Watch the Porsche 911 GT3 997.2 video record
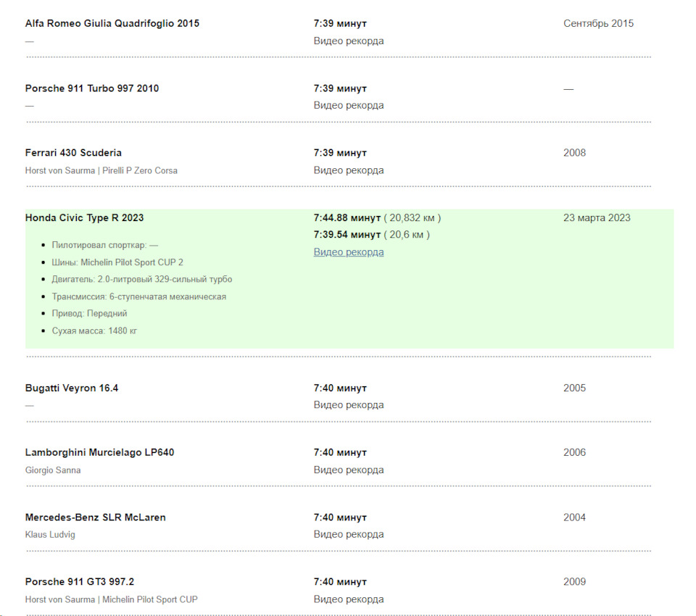Image resolution: width=696 pixels, height=616 pixels. tap(349, 599)
